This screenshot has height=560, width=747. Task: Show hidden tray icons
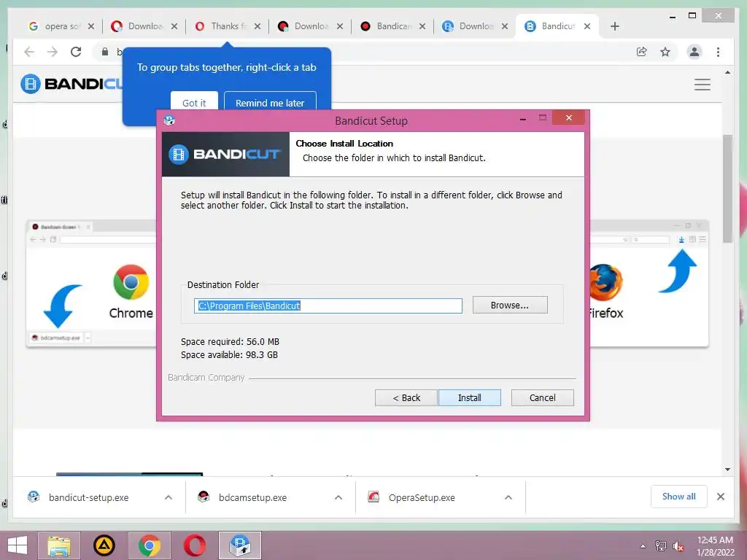pyautogui.click(x=643, y=546)
